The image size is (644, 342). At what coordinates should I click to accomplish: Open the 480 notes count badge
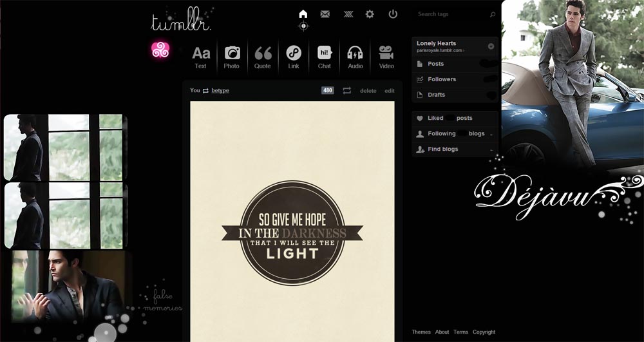(x=327, y=90)
